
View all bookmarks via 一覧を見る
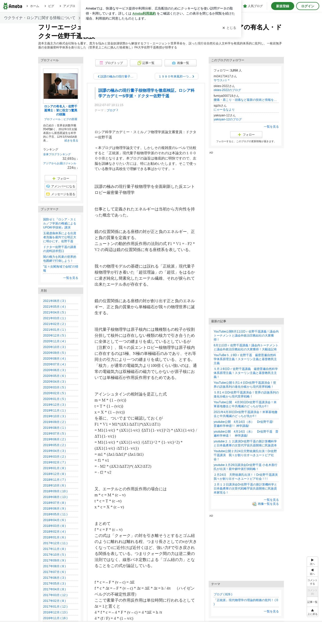70,278
